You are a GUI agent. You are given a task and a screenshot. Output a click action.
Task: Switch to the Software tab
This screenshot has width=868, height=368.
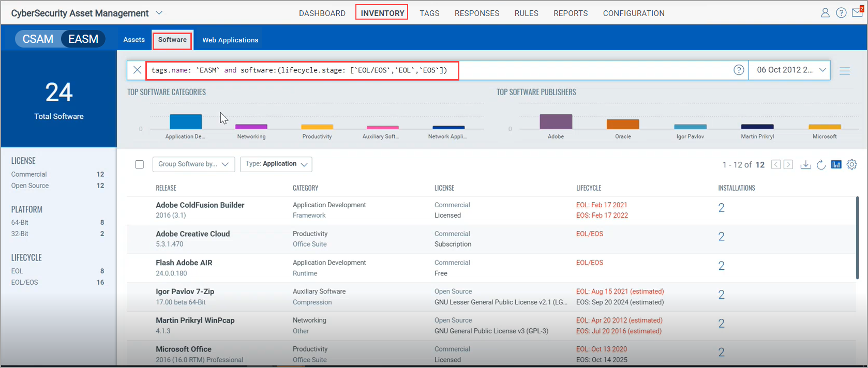pyautogui.click(x=172, y=40)
